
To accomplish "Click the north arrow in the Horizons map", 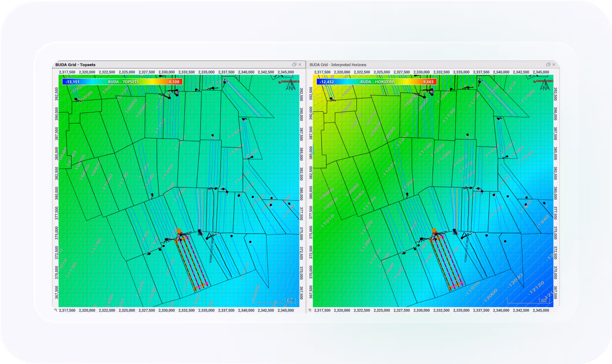I will coord(545,85).
